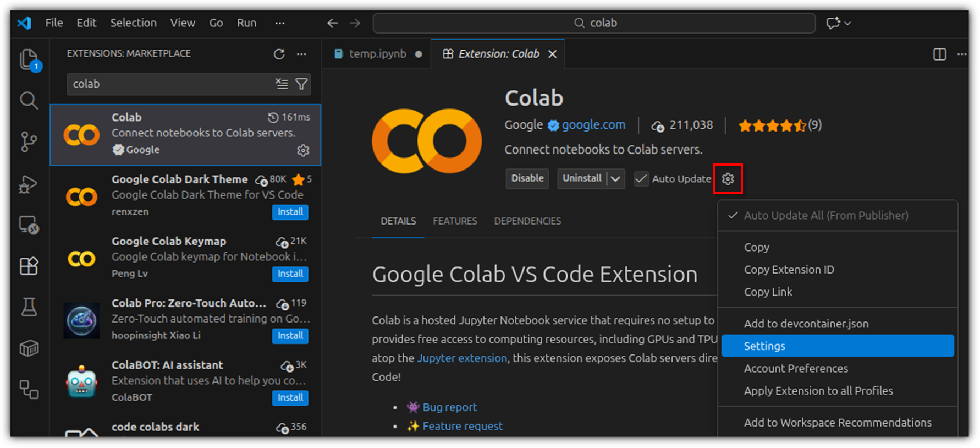The image size is (980, 448).
Task: Open the Testing flask view
Action: point(29,307)
